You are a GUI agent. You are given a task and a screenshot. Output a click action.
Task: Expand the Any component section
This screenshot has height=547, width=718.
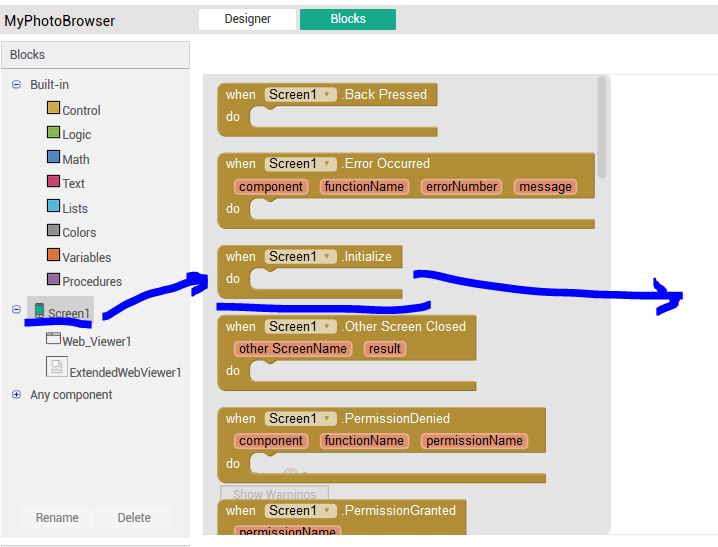tap(16, 395)
